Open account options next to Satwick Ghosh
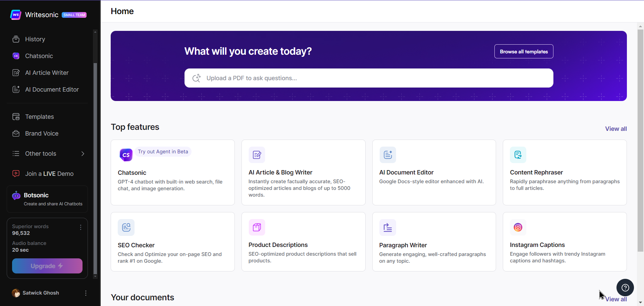644x306 pixels. pyautogui.click(x=86, y=293)
